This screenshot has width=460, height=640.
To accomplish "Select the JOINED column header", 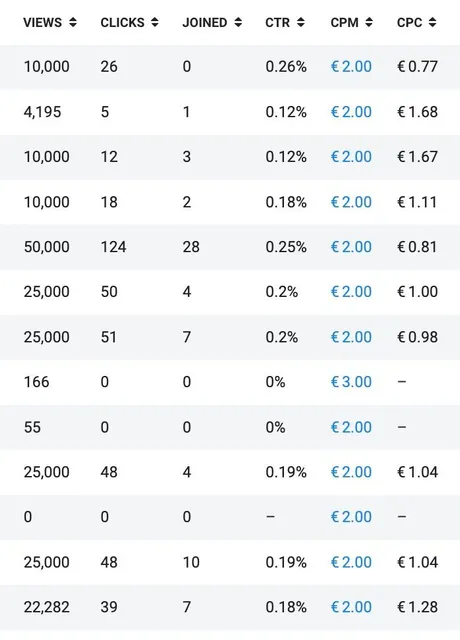I will point(205,22).
